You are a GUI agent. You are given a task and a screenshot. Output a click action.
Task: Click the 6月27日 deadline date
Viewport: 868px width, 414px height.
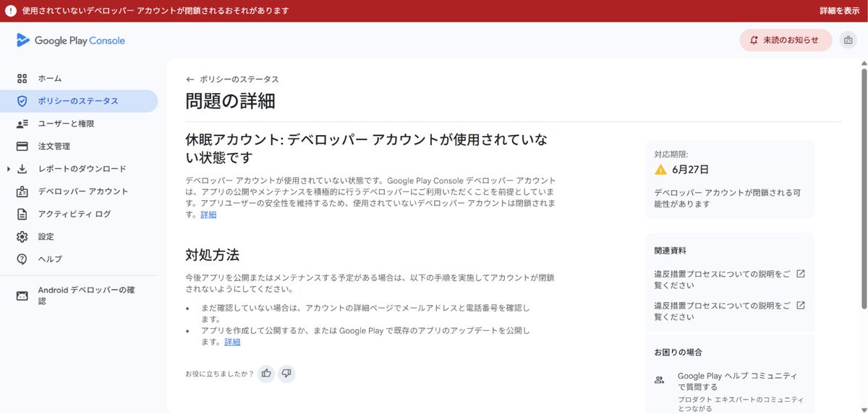[690, 170]
